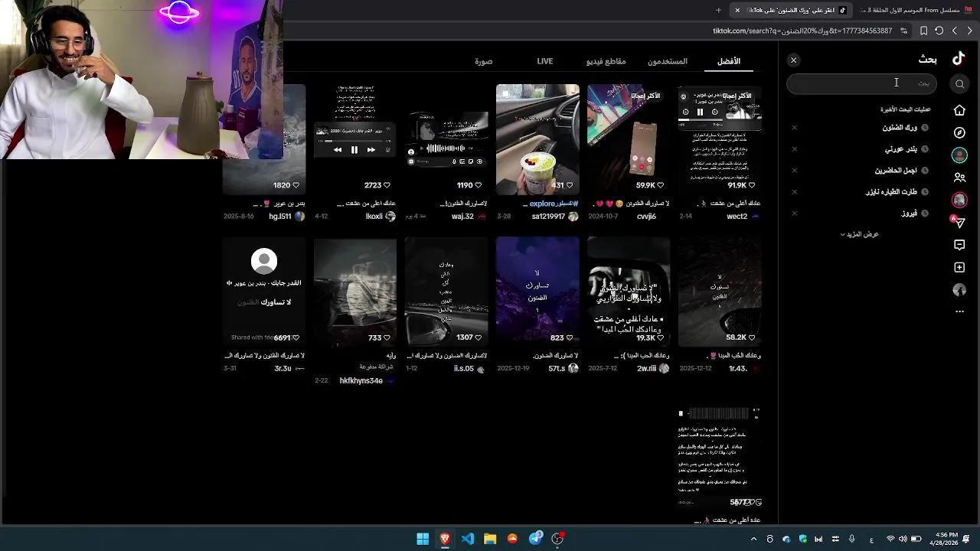980x551 pixels.
Task: Open a new browser tab with plus
Action: pyautogui.click(x=718, y=10)
